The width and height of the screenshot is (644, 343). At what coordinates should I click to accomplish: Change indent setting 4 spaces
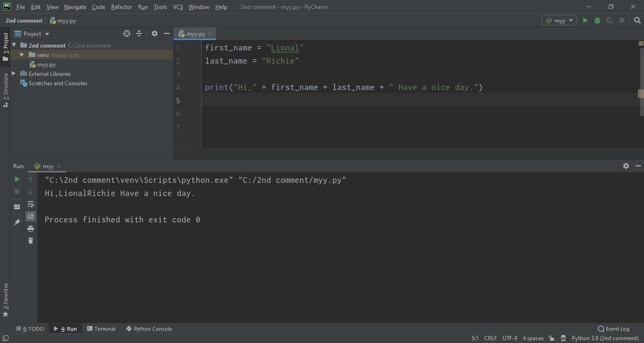click(x=533, y=338)
